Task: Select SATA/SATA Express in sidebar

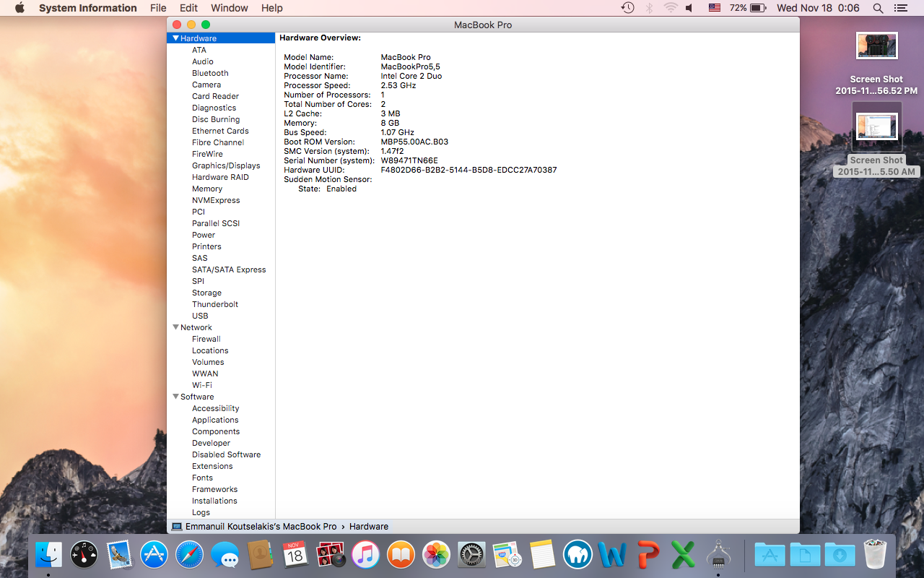Action: [x=229, y=269]
